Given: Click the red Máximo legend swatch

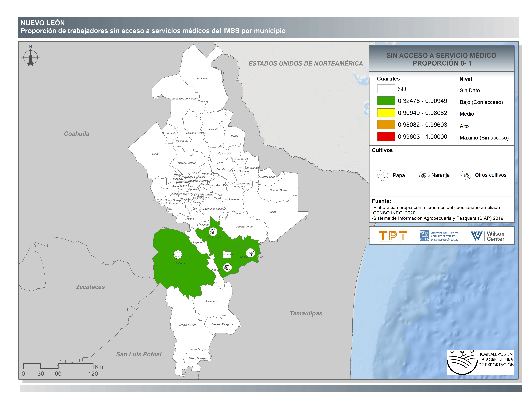Looking at the screenshot, I should (x=386, y=137).
